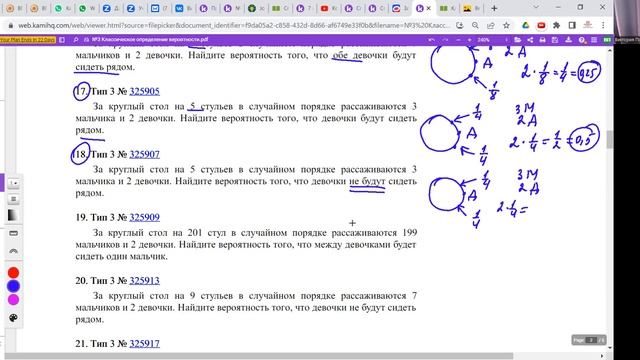The height and width of the screenshot is (360, 640).
Task: Click the green user avatar in Kami toolbar
Action: (x=607, y=40)
